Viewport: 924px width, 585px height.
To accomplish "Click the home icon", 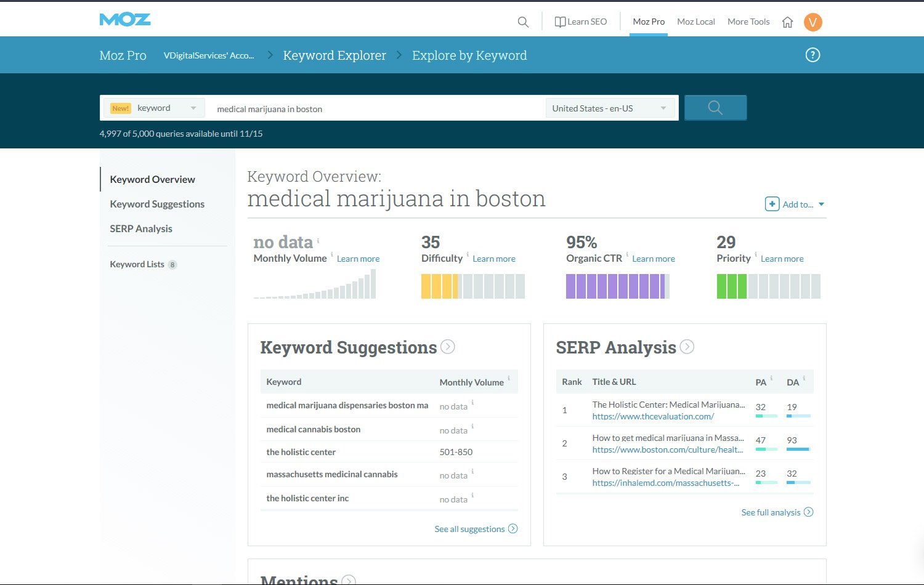I will pos(787,22).
